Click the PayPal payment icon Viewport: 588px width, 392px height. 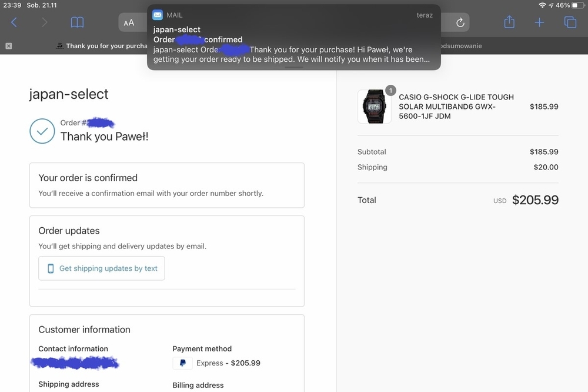(x=182, y=363)
